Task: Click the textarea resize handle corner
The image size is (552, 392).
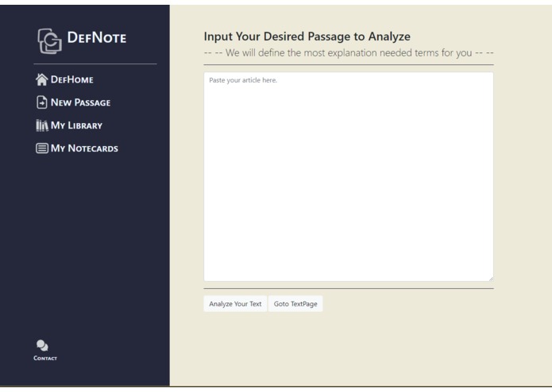Action: 491,279
